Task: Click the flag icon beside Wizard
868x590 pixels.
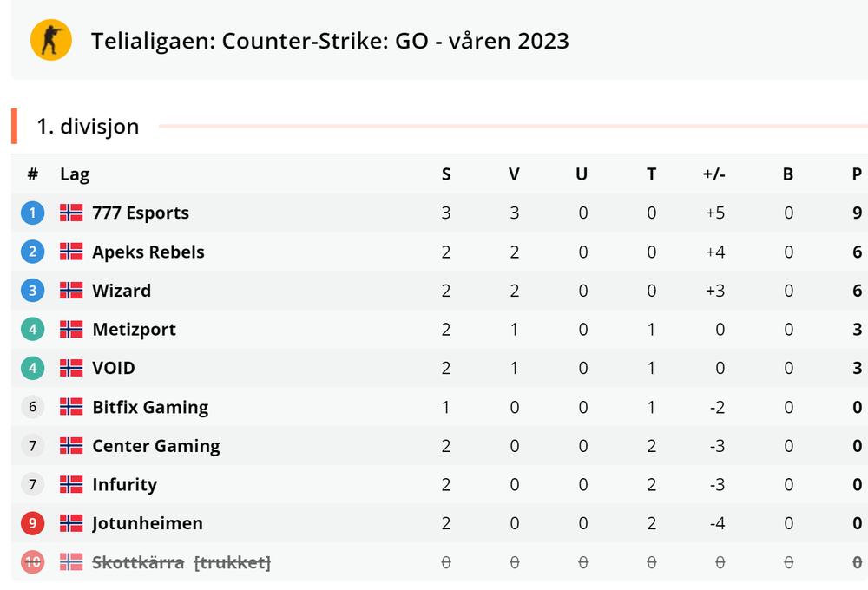Action: tap(71, 291)
